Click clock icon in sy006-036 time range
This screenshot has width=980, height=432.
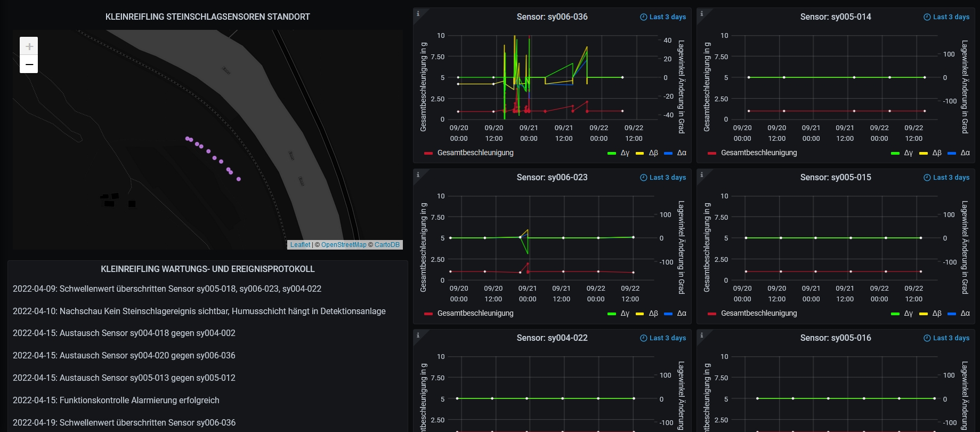(x=643, y=17)
